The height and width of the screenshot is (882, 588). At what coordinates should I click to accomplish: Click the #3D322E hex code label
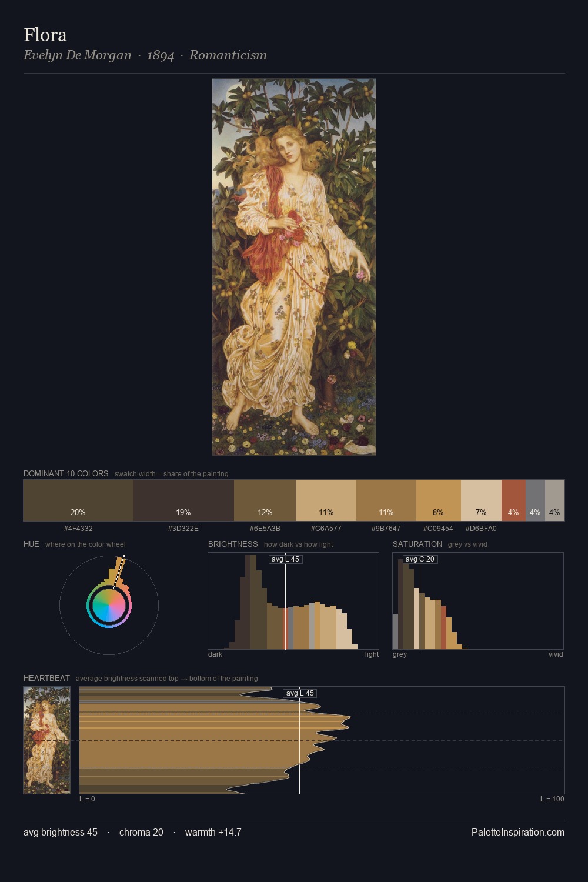[183, 529]
